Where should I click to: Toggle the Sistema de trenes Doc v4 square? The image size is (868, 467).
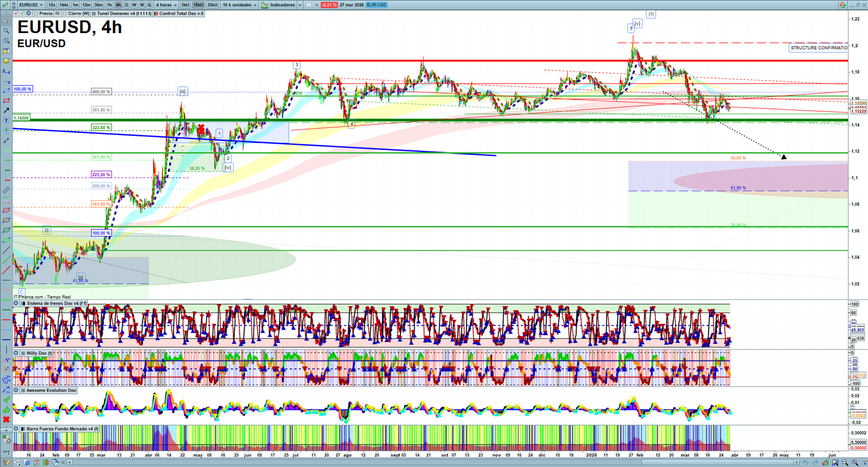(x=23, y=304)
